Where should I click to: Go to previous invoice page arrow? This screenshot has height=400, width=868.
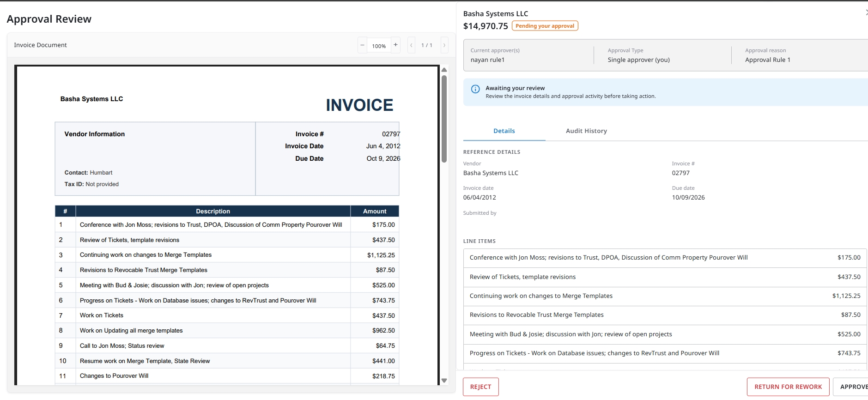tap(411, 45)
